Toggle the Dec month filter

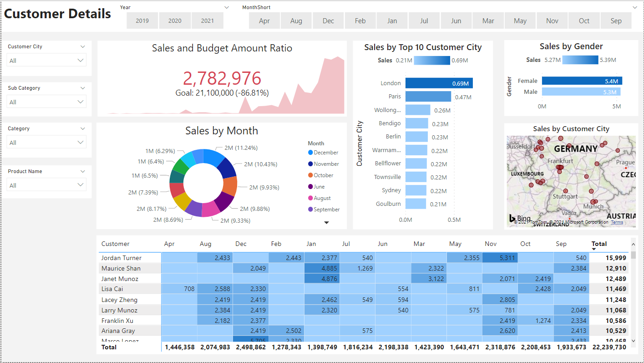click(328, 20)
